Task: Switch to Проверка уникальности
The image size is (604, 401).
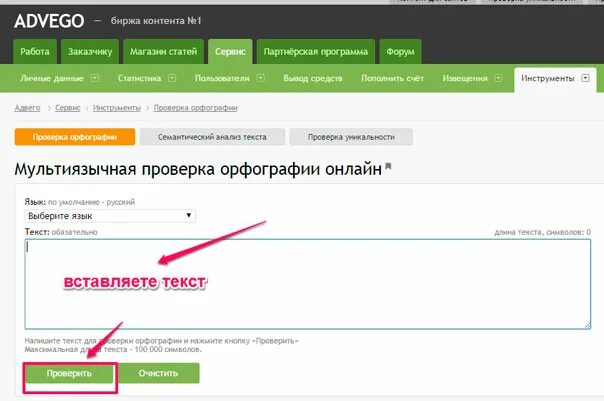Action: pos(351,137)
